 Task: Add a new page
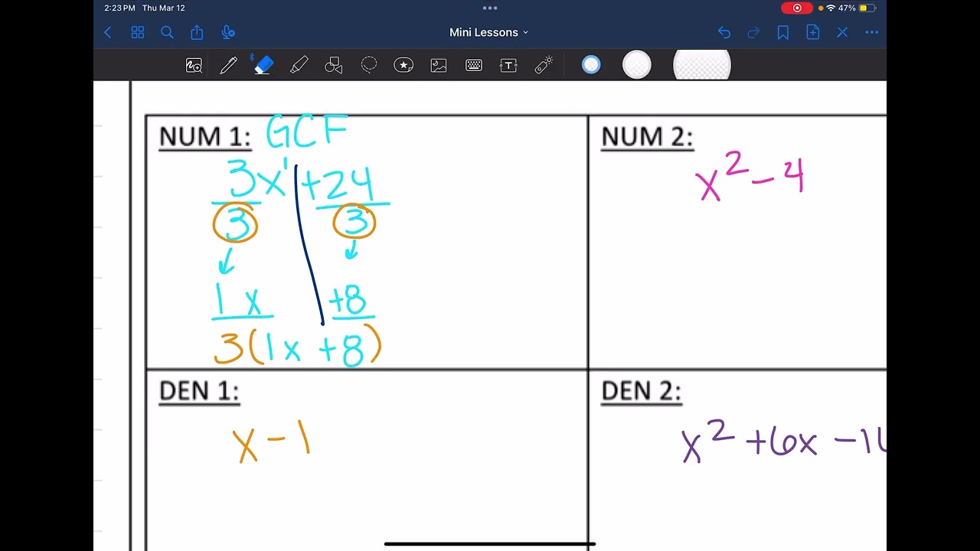pyautogui.click(x=812, y=32)
